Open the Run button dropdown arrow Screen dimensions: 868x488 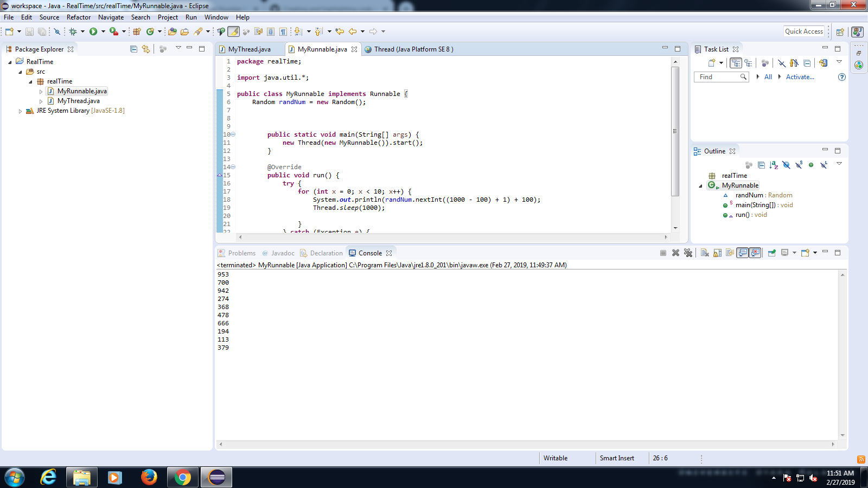tap(103, 31)
